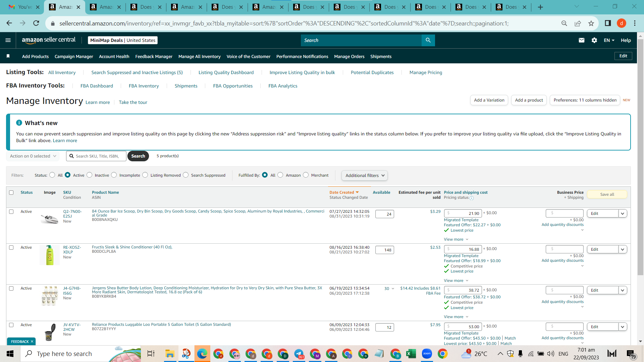644x362 pixels.
Task: Click the ice scoop available quantity field
Action: pyautogui.click(x=384, y=214)
